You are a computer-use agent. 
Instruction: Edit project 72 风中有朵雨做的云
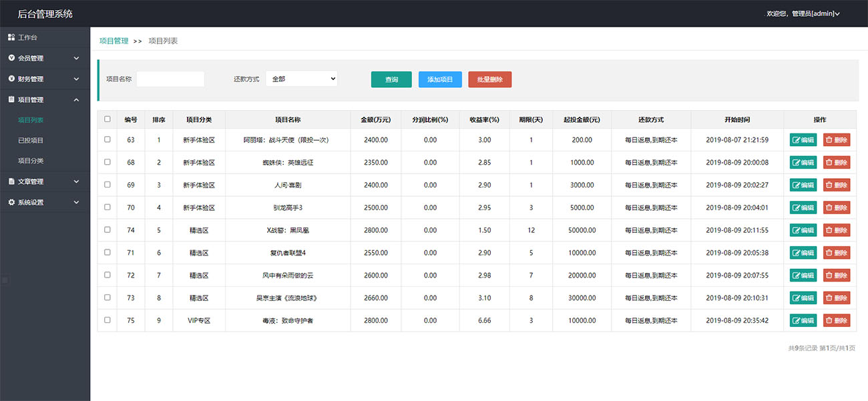point(803,276)
